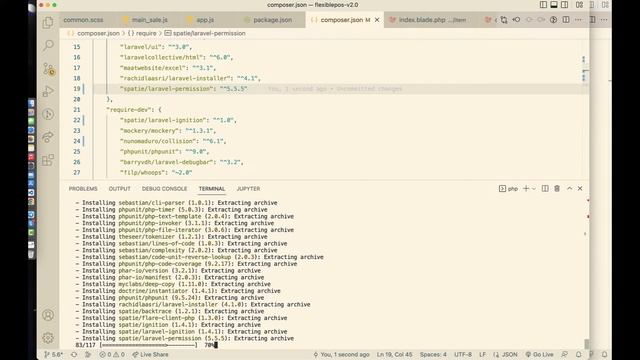Split the terminal
The height and width of the screenshot is (360, 640).
click(545, 189)
